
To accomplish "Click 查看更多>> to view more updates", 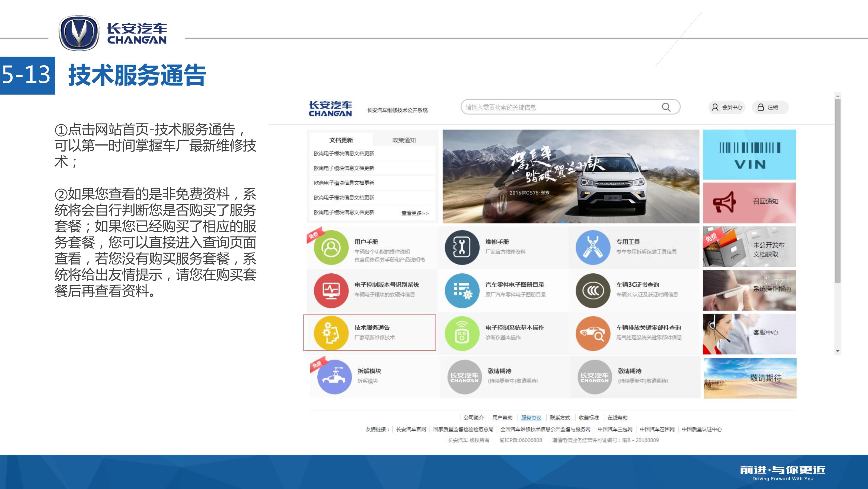I will [x=415, y=213].
